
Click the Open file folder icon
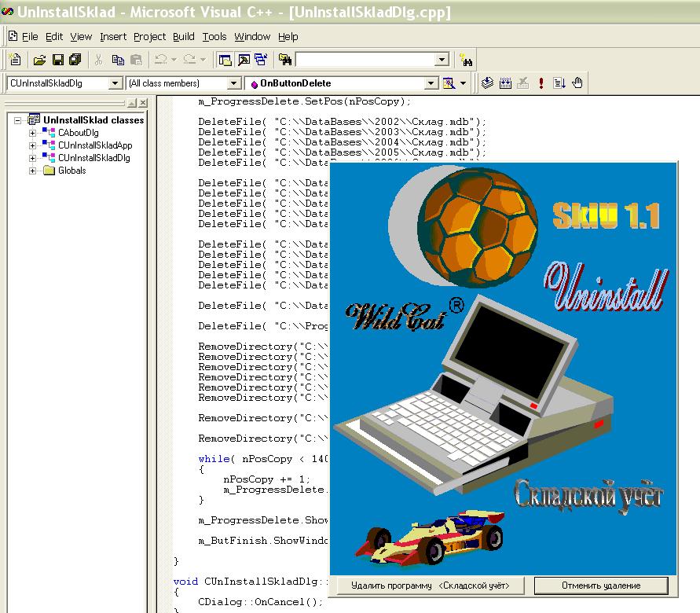click(x=39, y=60)
